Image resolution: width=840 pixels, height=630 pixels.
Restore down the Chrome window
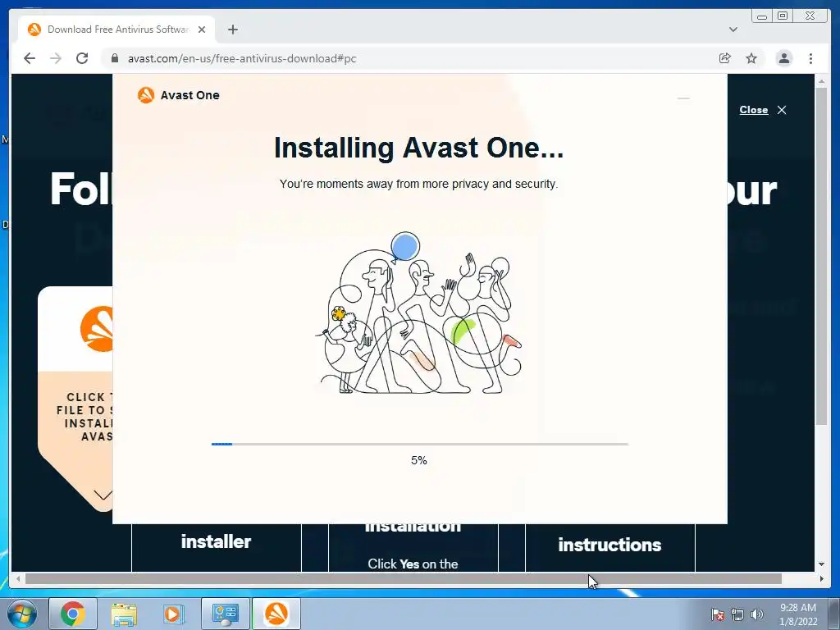pos(783,16)
